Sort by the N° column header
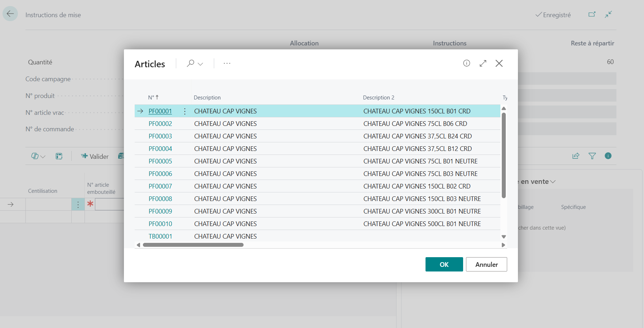This screenshot has height=328, width=644. point(153,97)
